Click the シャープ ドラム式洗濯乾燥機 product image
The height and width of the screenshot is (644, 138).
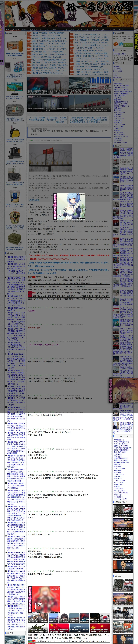click(x=15, y=67)
